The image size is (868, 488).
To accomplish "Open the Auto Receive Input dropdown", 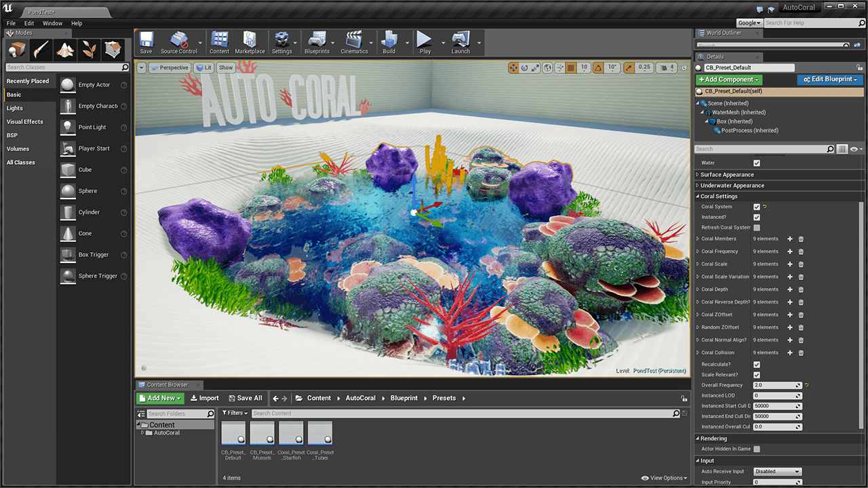I will 777,472.
